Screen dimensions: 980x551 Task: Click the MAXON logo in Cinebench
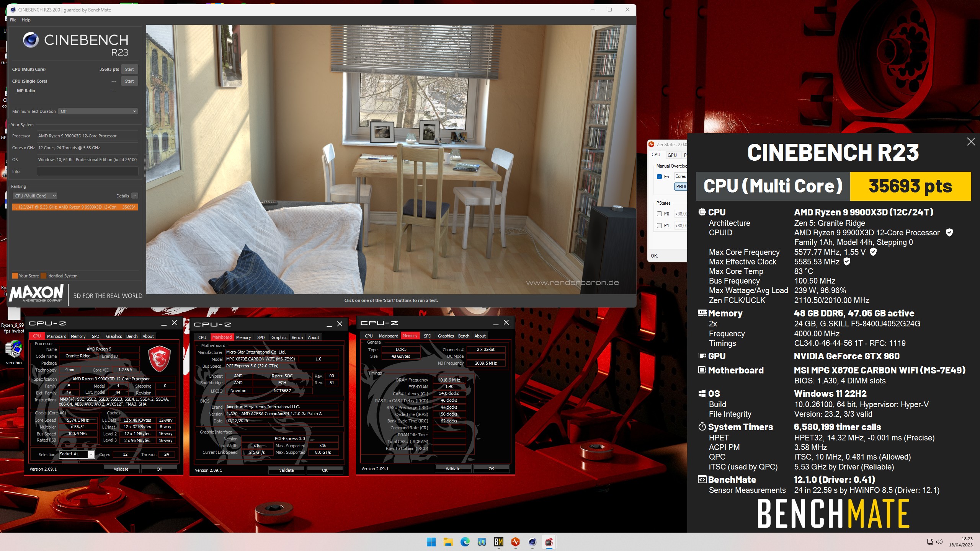(x=37, y=293)
